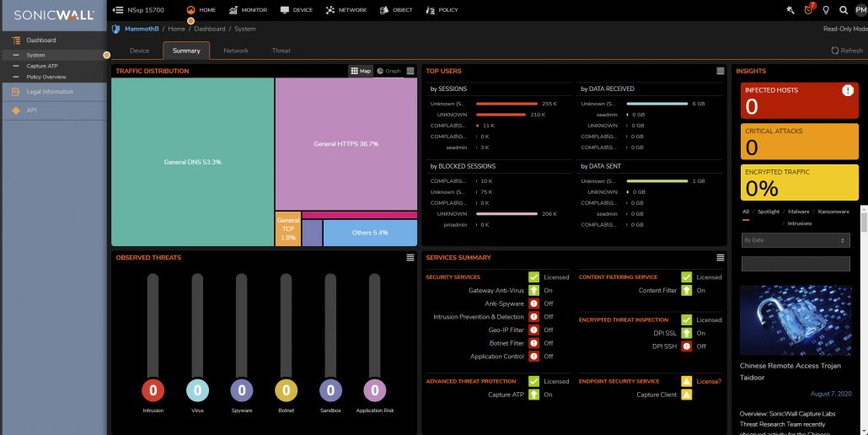Click Content Filtering Service licensed checkmark
The height and width of the screenshot is (435, 868).
(x=687, y=277)
